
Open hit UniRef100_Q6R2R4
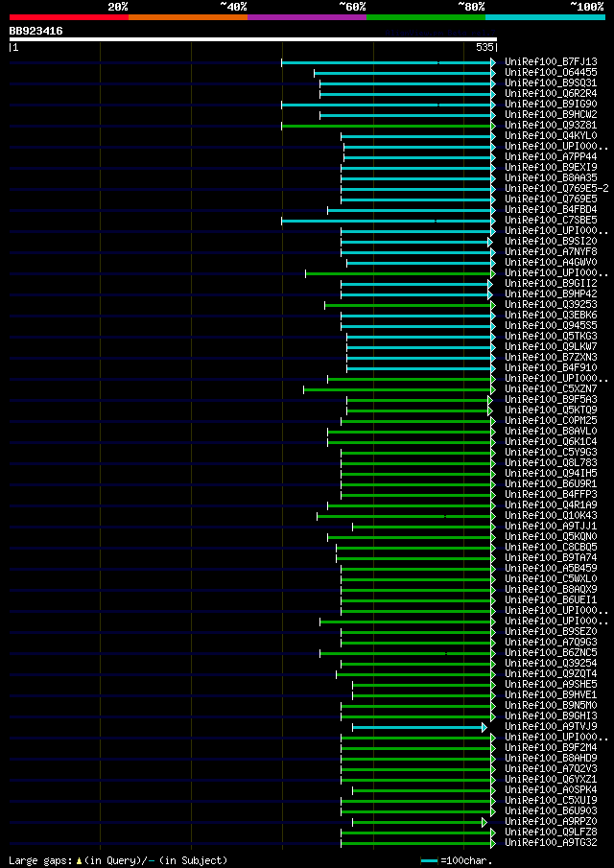pyautogui.click(x=551, y=94)
